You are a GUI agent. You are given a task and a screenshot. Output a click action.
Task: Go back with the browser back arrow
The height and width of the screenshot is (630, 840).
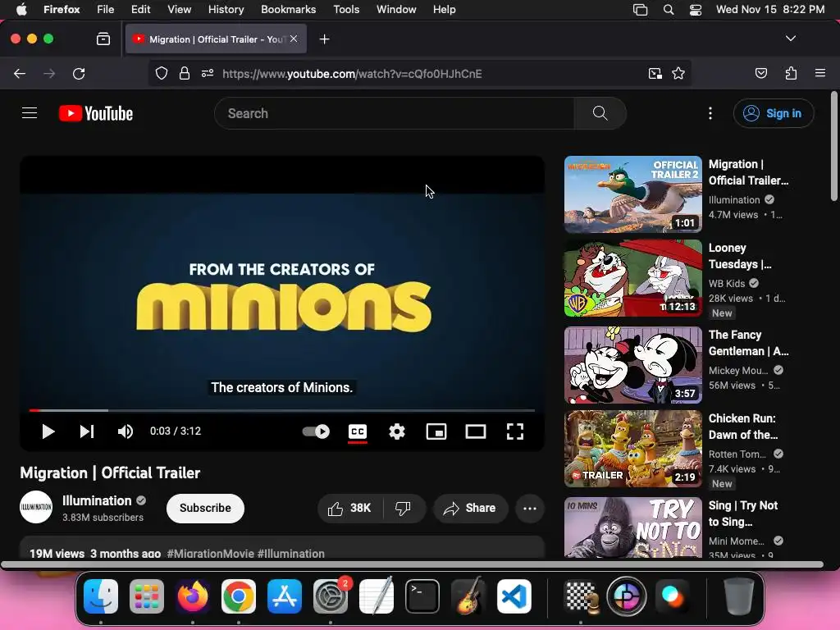pos(20,73)
